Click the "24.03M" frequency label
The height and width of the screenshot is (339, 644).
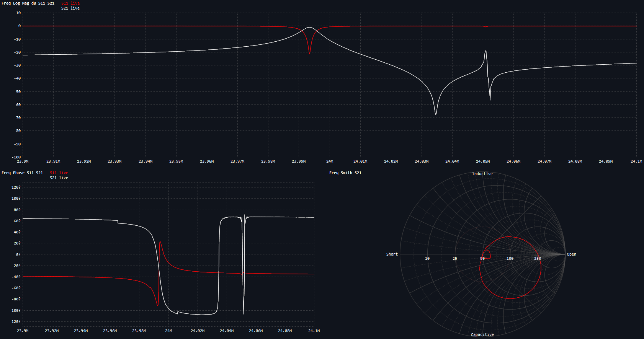(x=422, y=161)
